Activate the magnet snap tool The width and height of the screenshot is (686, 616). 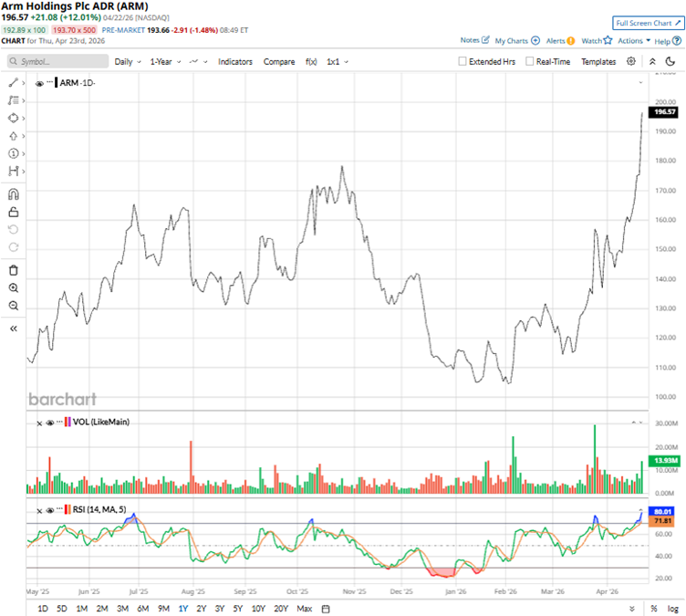coord(13,193)
